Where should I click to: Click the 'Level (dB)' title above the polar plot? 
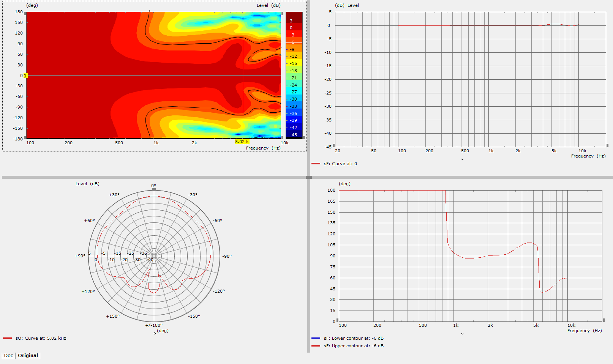(87, 184)
